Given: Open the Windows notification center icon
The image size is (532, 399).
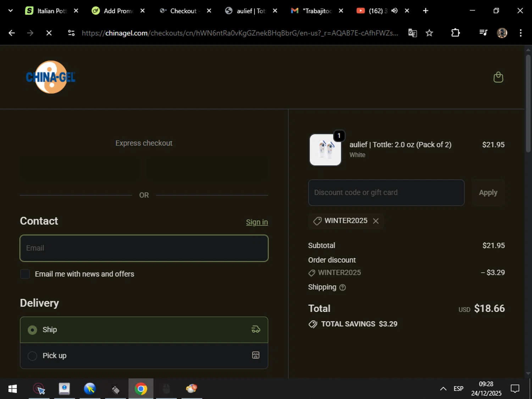Looking at the screenshot, I should point(515,389).
